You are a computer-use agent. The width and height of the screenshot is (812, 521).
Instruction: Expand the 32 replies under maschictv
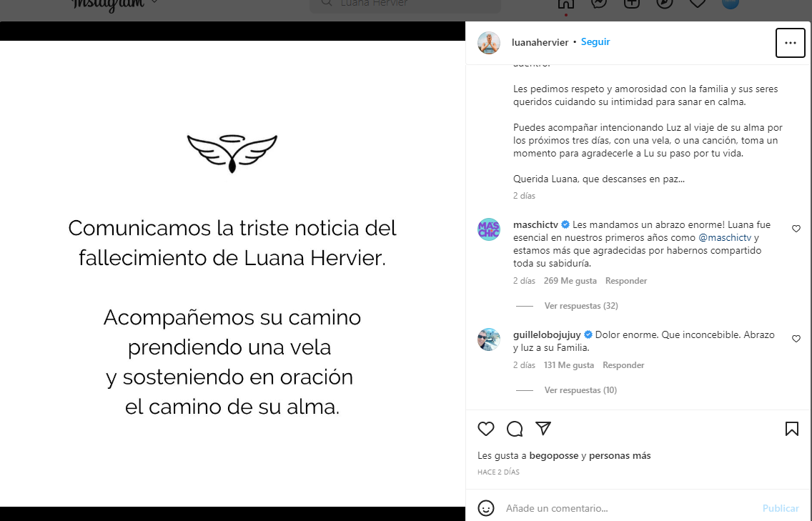click(581, 306)
